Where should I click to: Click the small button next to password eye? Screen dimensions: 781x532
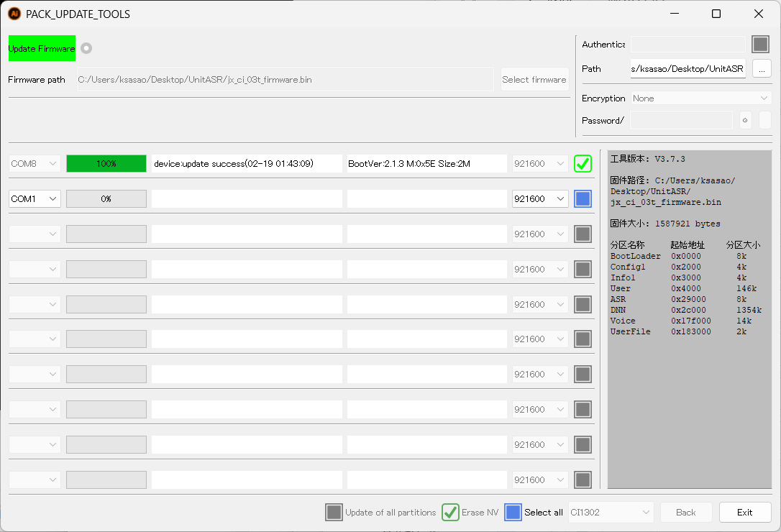click(764, 120)
